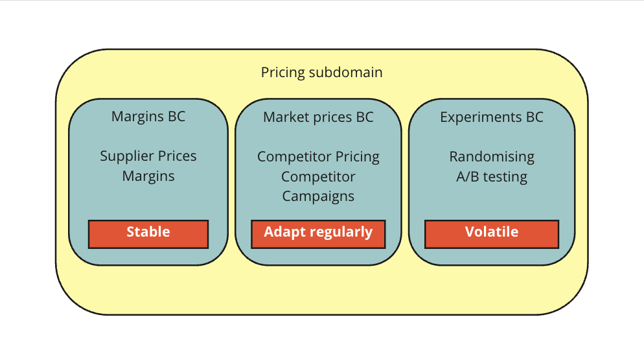Select the "Market prices BC" heading
Viewport: 644px width, 363px height.
point(318,117)
